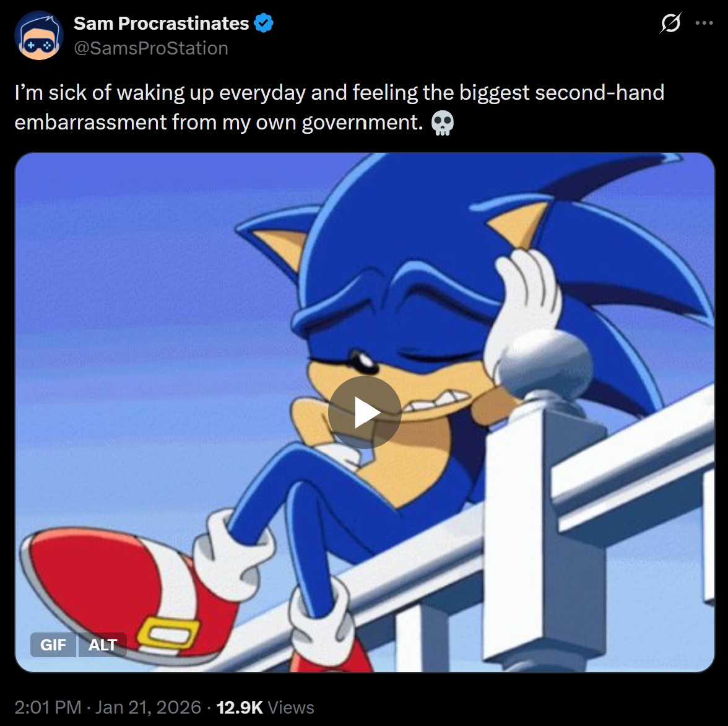Screen dimensions: 728x726
Task: Click the GIF badge on the media
Action: 53,645
